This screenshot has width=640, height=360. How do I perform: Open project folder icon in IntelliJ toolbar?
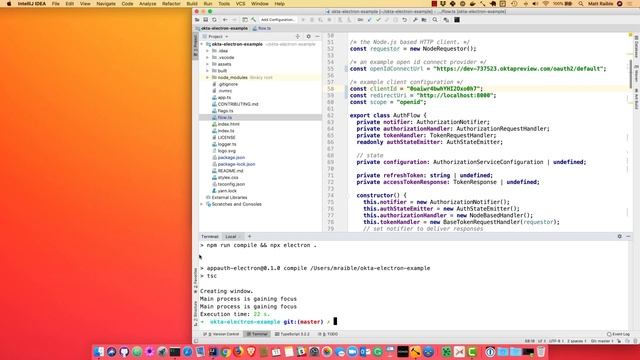[x=197, y=20]
